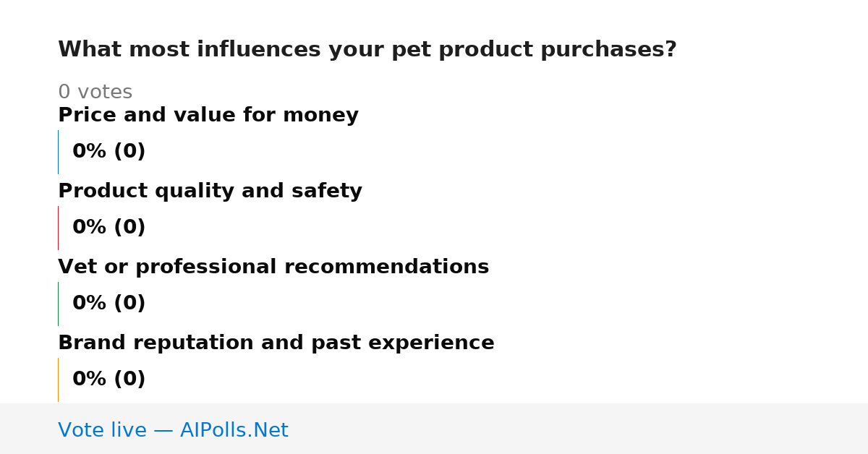Select Price and value for money option

(x=208, y=115)
